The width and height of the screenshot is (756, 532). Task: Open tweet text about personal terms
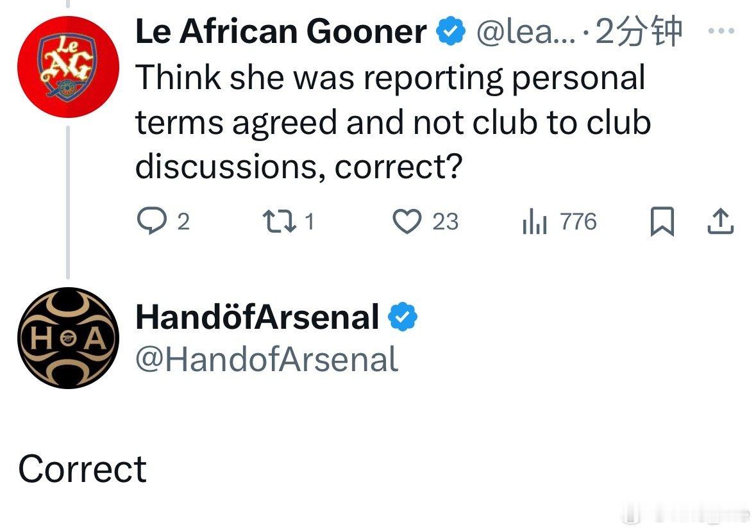[x=393, y=121]
